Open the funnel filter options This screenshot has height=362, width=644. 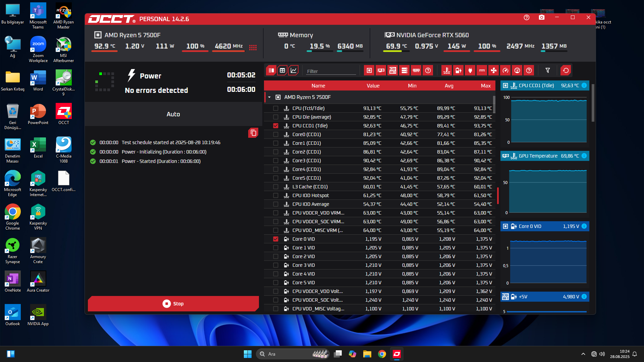(548, 70)
